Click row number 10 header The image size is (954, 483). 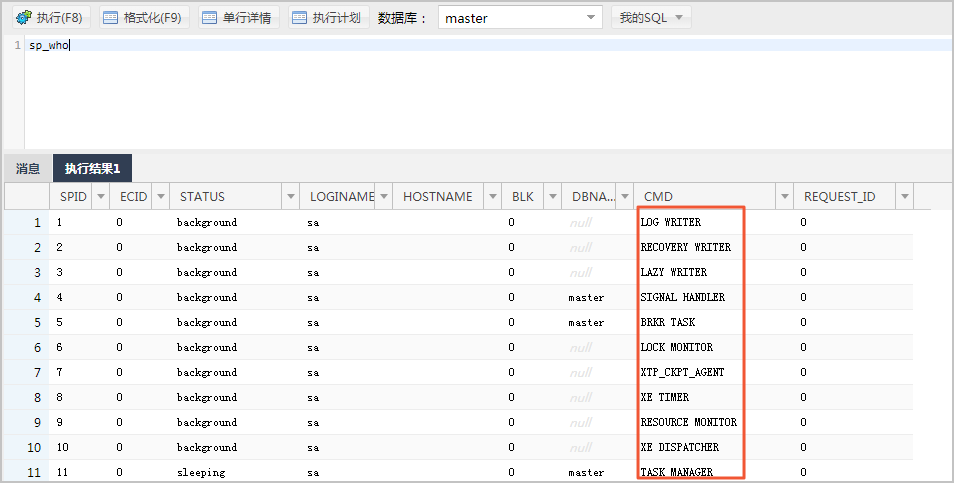tap(27, 447)
